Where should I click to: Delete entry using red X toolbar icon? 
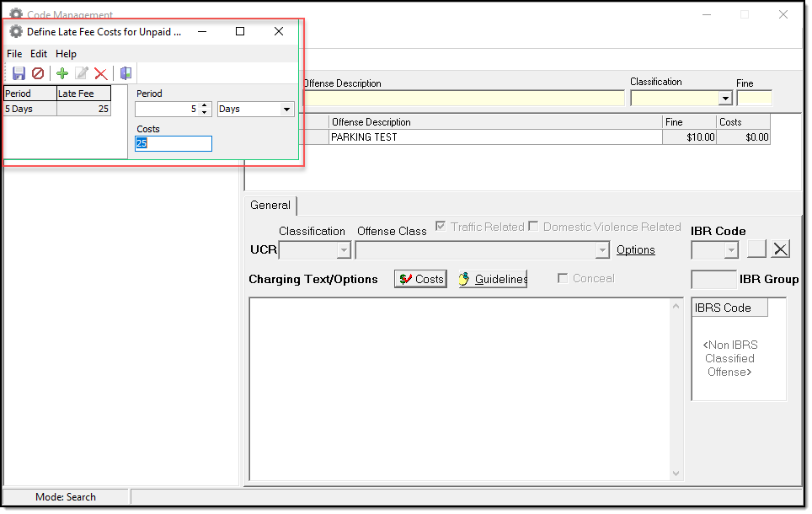[x=101, y=73]
